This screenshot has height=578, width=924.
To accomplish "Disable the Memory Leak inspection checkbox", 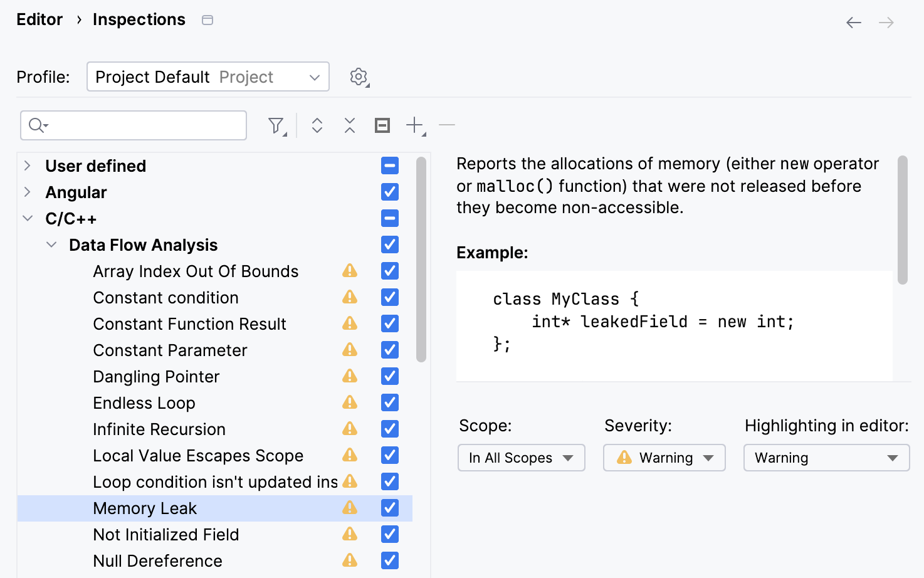I will (390, 508).
